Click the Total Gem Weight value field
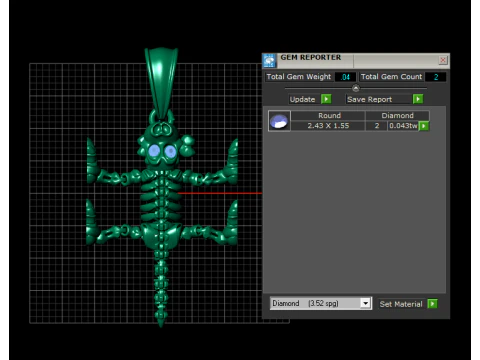Viewport: 480px width, 360px height. tap(345, 77)
